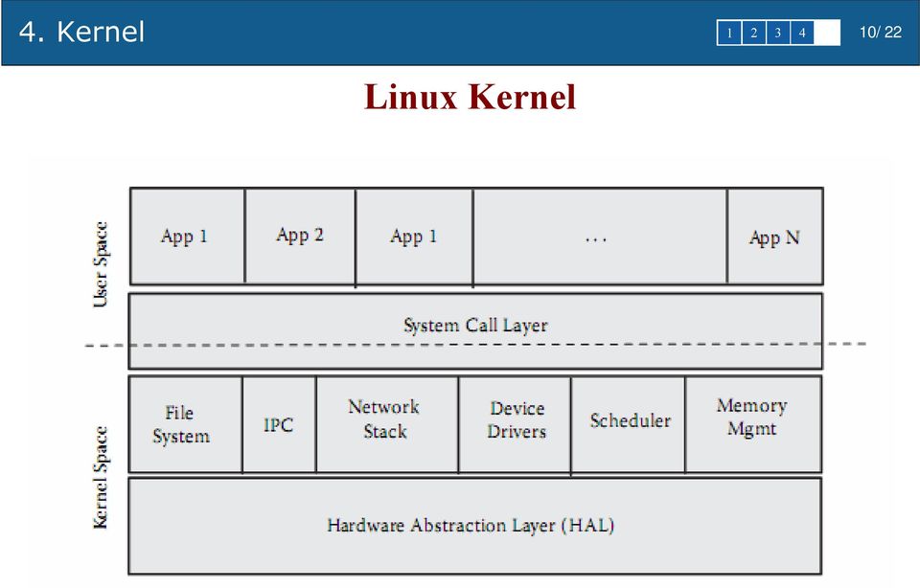Click the 'Linux Kernel' heading
920x588 pixels.
(x=470, y=97)
